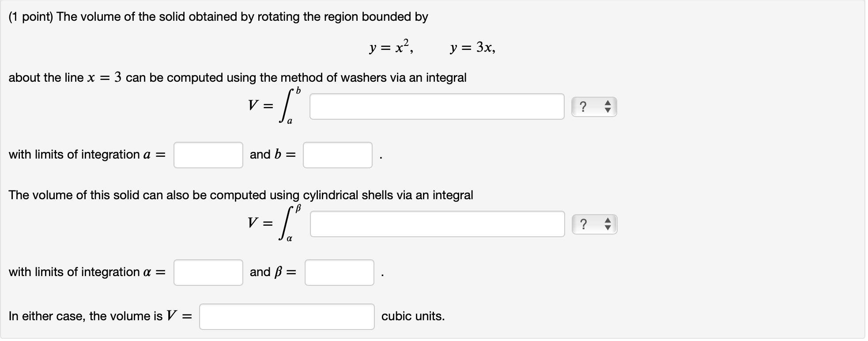Click the up arrow on the shells selector
Screen dimensions: 868x341
pos(608,221)
